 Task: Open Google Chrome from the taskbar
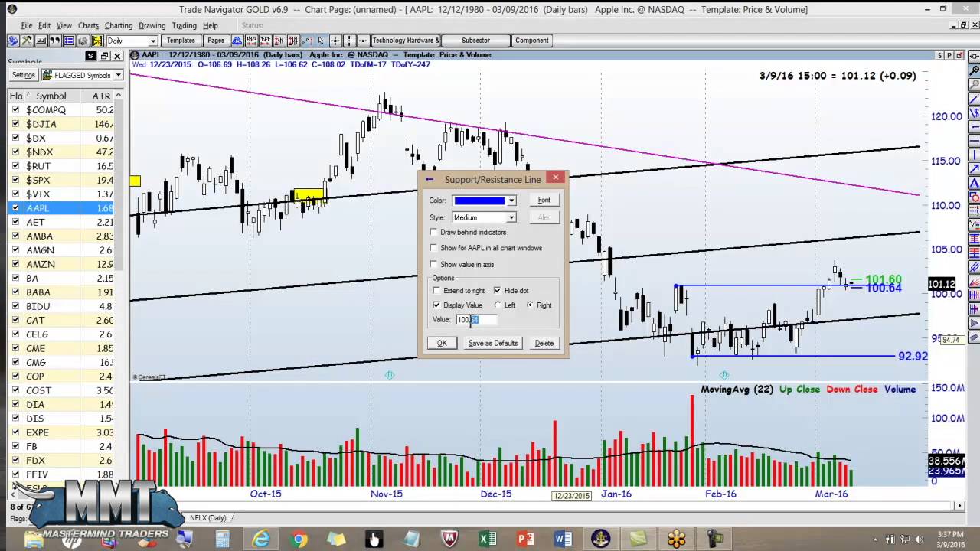(x=299, y=540)
